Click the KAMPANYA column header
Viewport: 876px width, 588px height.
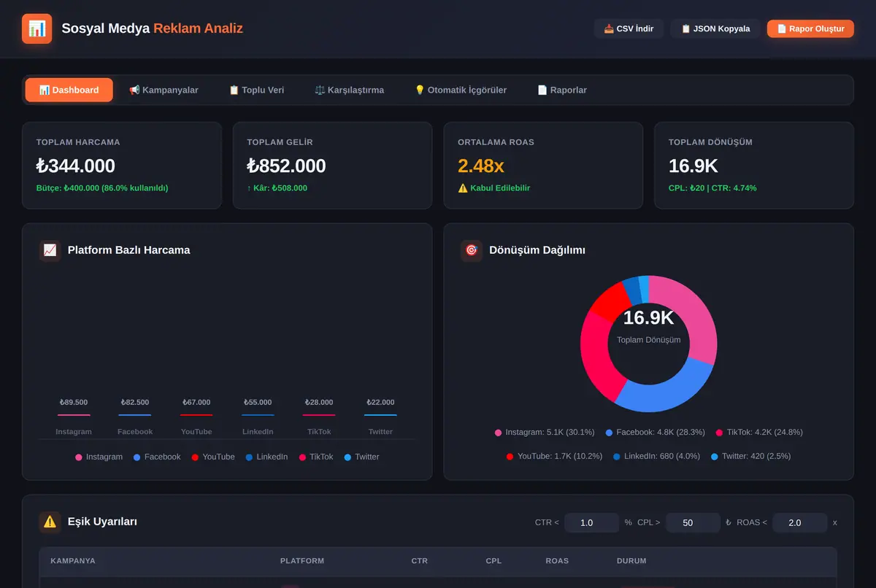pos(73,561)
